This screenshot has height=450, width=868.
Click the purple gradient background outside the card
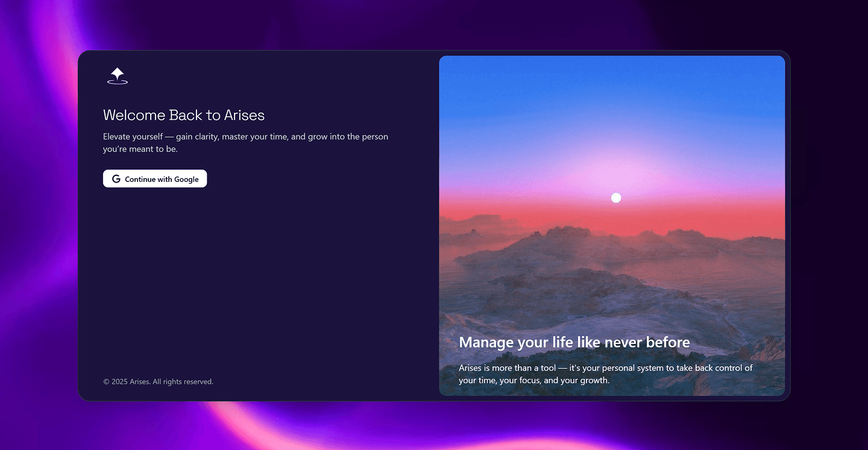tap(36, 241)
